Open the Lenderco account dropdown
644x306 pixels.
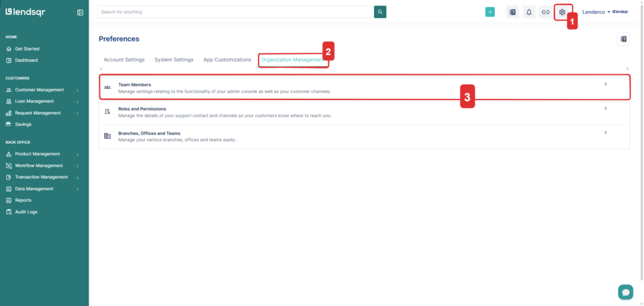coord(596,12)
